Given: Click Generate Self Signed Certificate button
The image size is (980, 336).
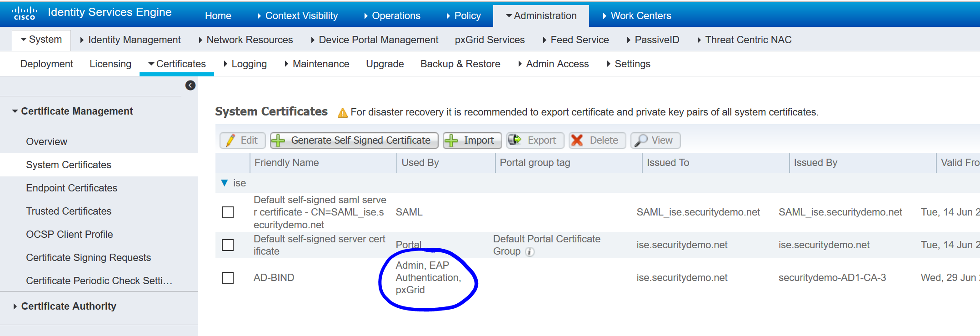Looking at the screenshot, I should tap(354, 140).
